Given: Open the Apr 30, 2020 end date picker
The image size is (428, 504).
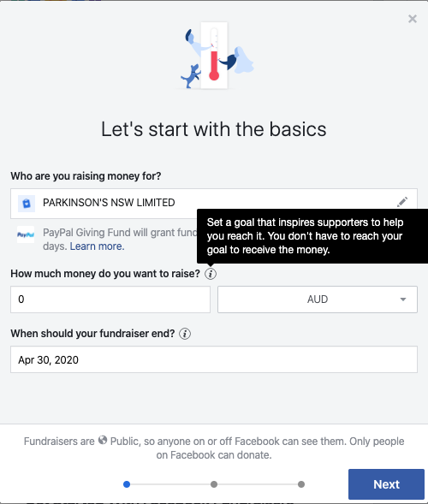Looking at the screenshot, I should point(214,359).
